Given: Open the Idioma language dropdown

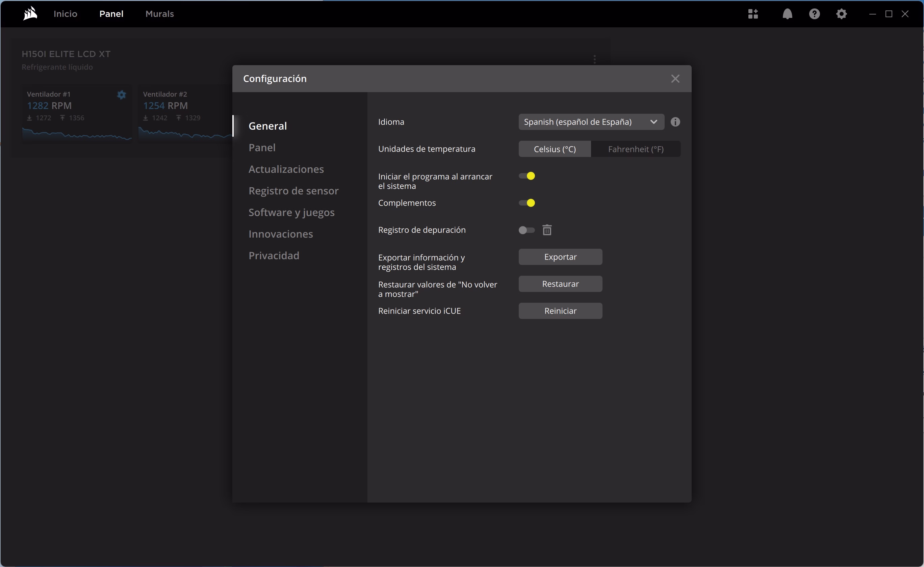Looking at the screenshot, I should pyautogui.click(x=591, y=122).
